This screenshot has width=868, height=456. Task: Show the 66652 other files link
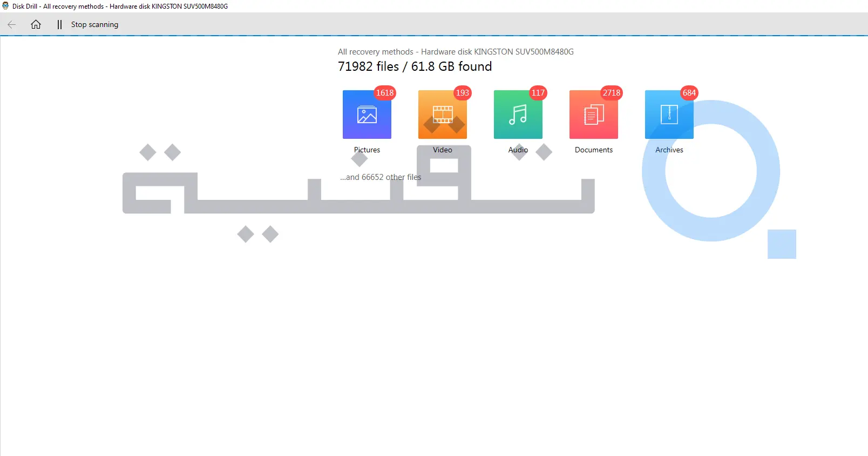(x=381, y=177)
